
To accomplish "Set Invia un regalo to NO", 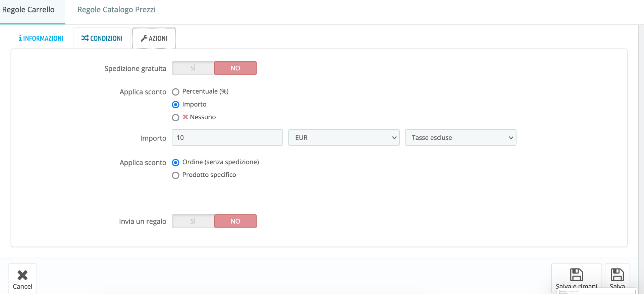I will click(x=235, y=221).
